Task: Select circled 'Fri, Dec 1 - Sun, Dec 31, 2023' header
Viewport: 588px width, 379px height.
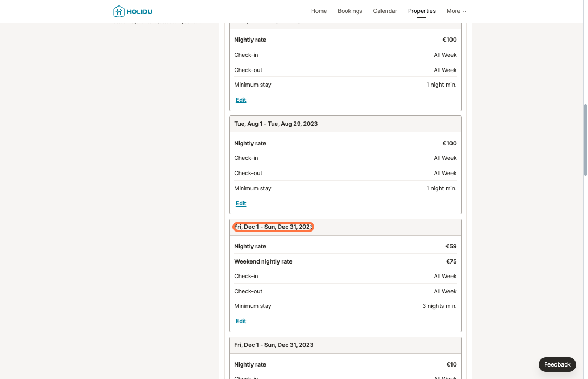Action: click(273, 227)
